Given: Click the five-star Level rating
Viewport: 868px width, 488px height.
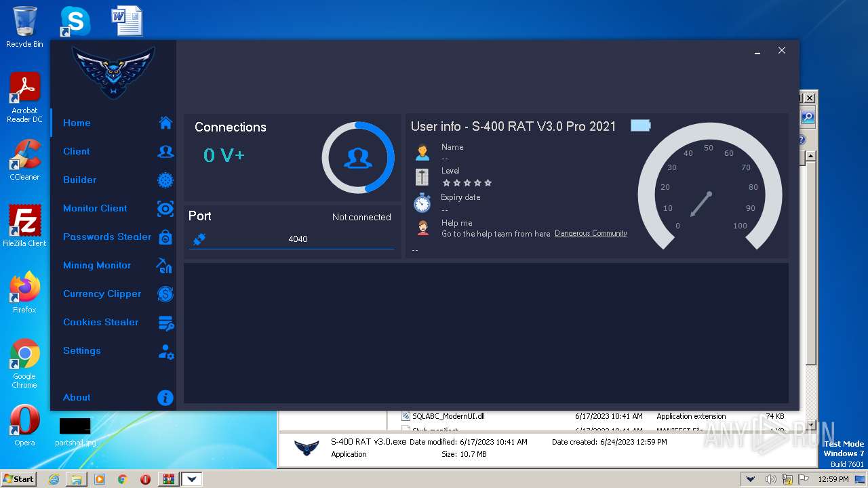Looking at the screenshot, I should coord(467,182).
